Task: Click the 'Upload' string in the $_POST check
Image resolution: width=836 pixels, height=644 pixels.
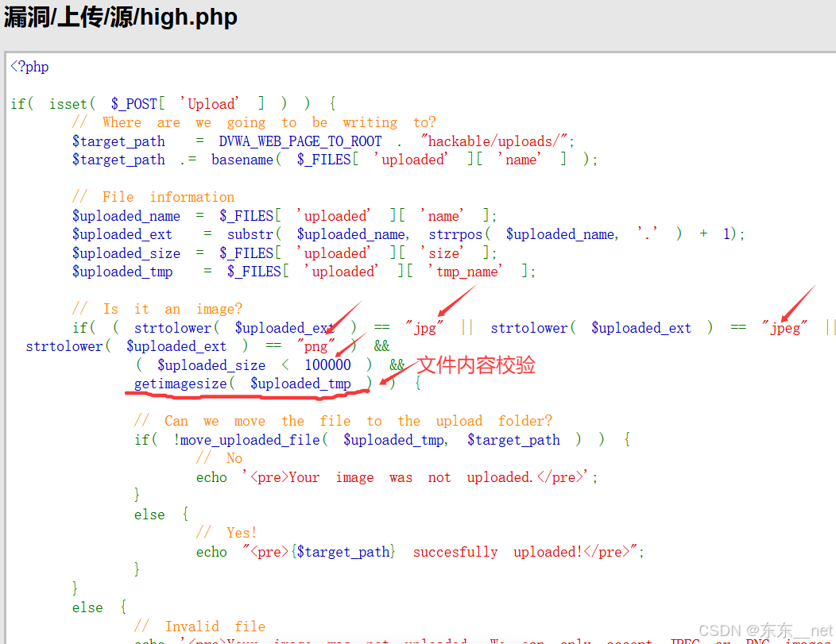Action: coord(209,104)
